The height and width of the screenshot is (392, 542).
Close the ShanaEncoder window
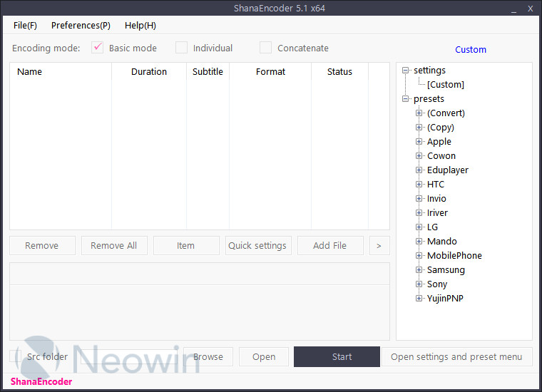click(531, 9)
